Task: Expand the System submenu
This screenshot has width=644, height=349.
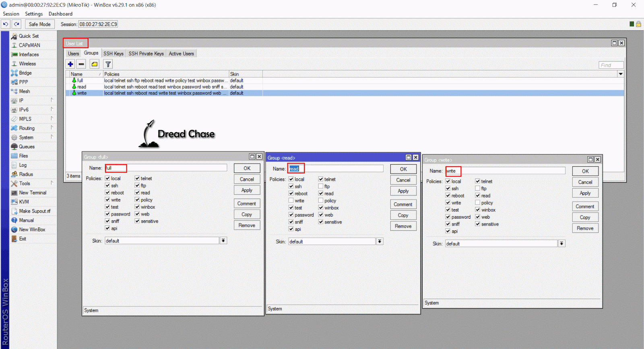Action: pos(33,138)
